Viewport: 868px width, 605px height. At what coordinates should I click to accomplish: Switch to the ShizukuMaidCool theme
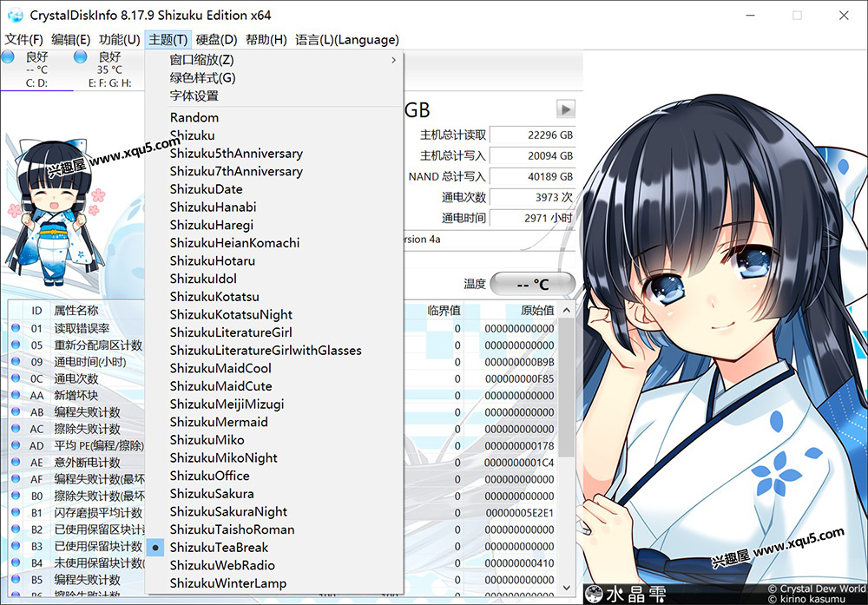coord(274,368)
